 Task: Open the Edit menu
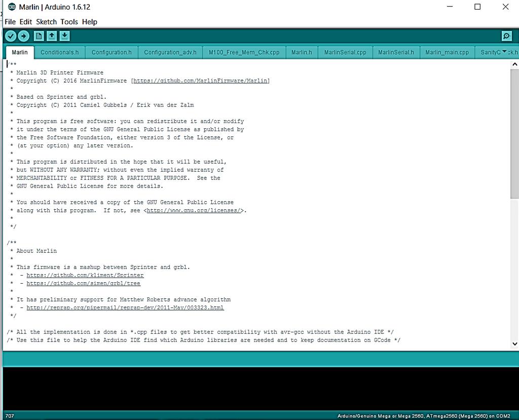pos(25,22)
